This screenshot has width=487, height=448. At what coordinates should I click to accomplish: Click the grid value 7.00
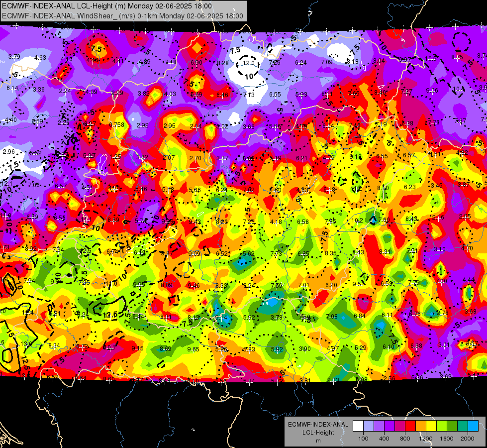(441, 281)
